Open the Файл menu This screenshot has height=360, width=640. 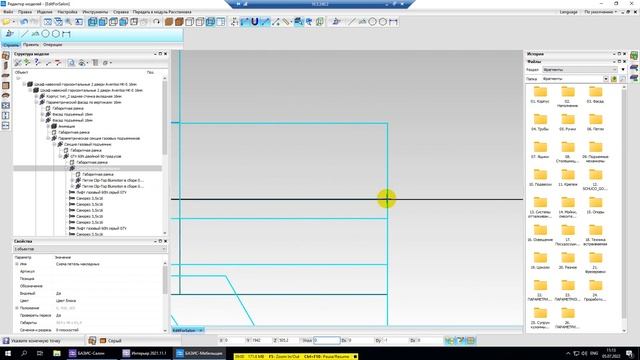[x=8, y=12]
